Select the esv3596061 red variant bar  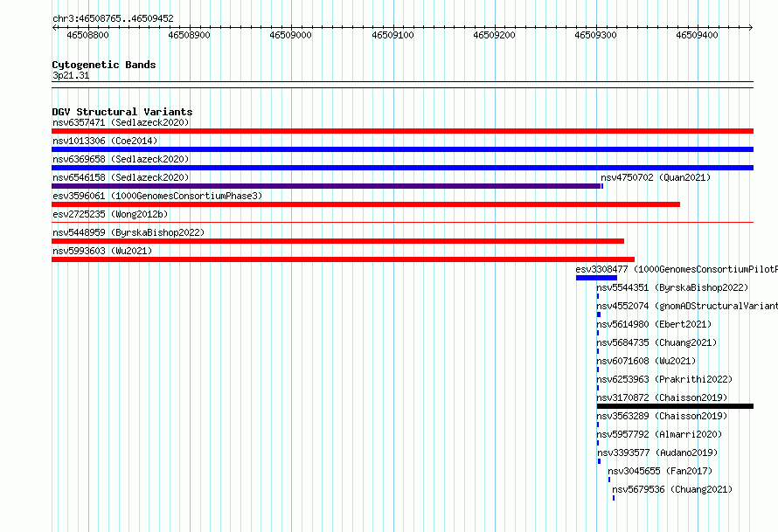point(365,204)
